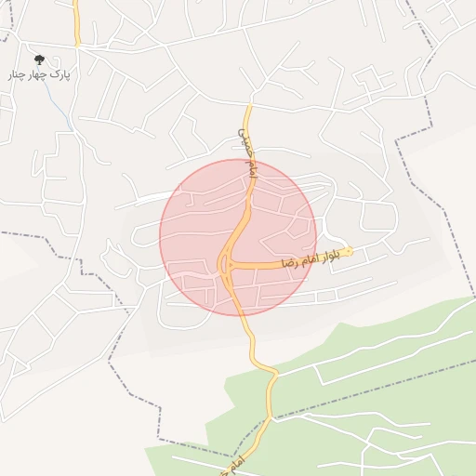
Task: Click where the dash-dot boundary crosses the orange road
Action: pos(270,417)
